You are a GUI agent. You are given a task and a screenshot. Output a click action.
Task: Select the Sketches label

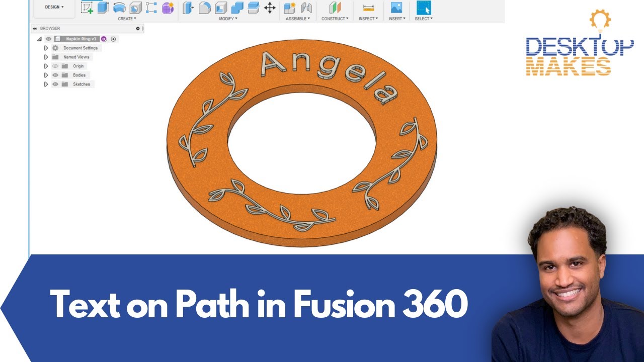pyautogui.click(x=82, y=84)
